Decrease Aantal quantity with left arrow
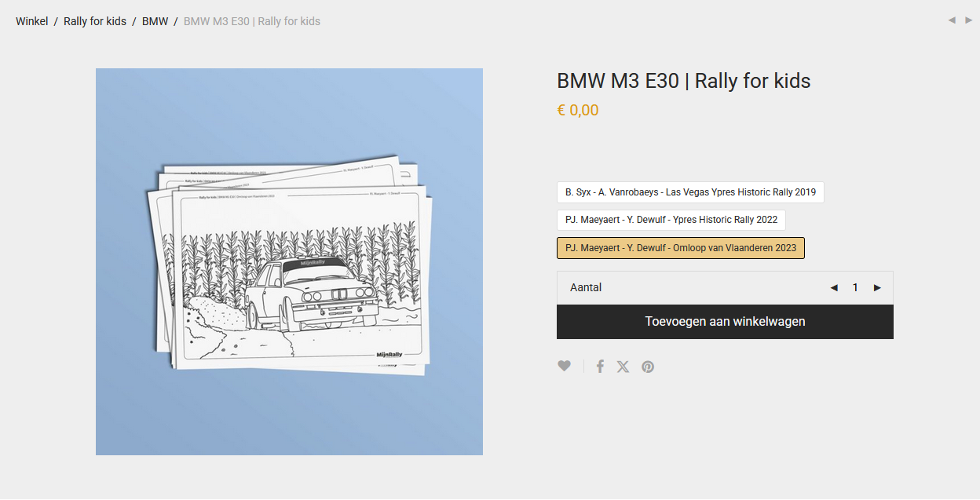Screen dimensions: 980x500 tap(834, 288)
